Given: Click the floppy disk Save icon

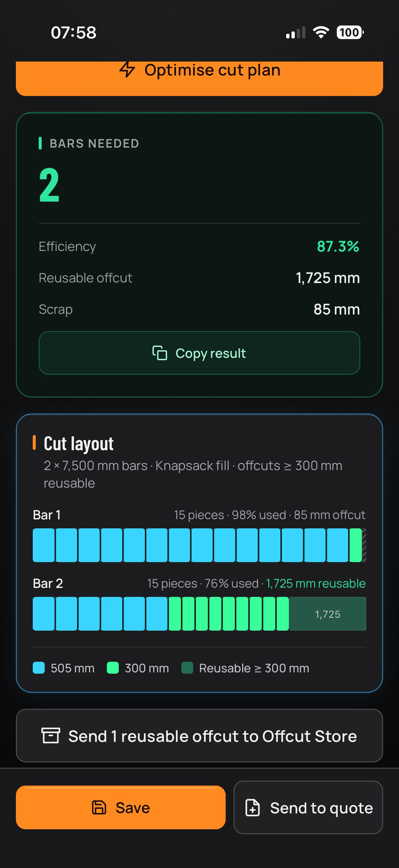Looking at the screenshot, I should coord(99,807).
